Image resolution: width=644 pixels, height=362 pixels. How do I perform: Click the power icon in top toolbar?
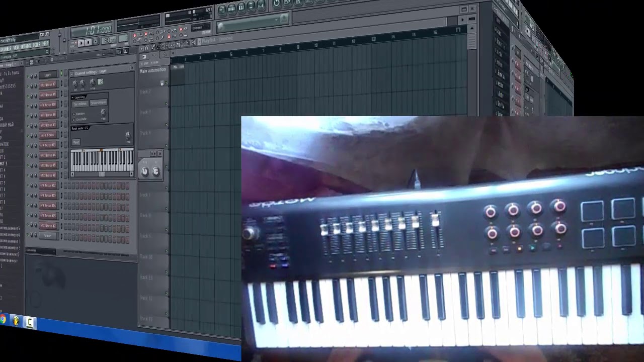(276, 3)
